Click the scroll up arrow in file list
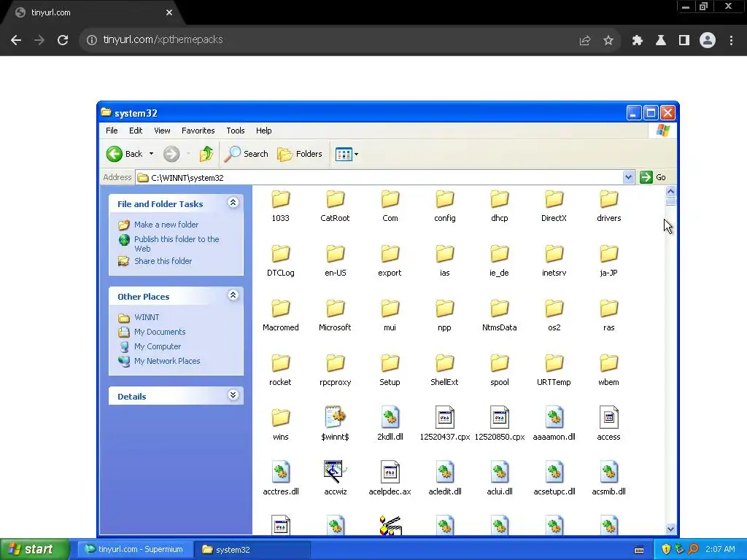The width and height of the screenshot is (747, 560). pos(670,192)
